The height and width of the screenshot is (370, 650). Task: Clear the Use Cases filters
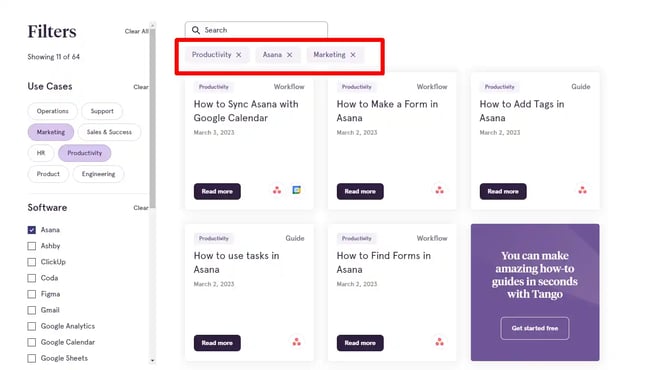(x=141, y=87)
